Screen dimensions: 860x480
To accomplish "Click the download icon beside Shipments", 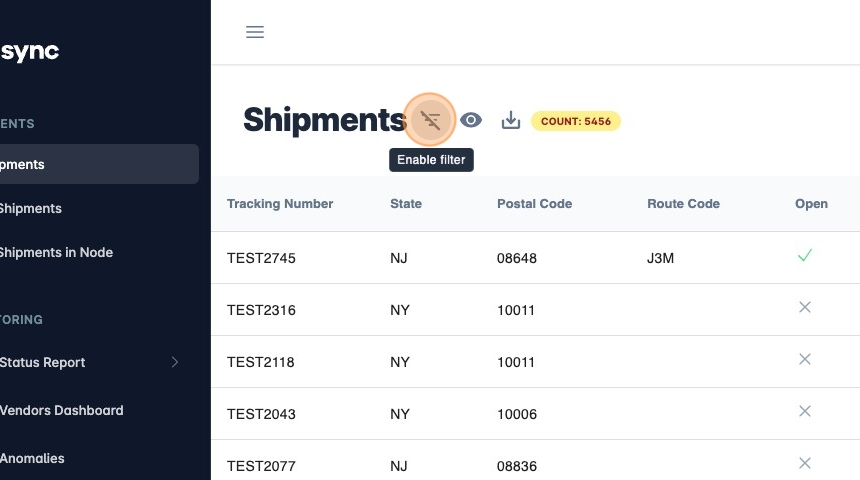I will pos(511,121).
